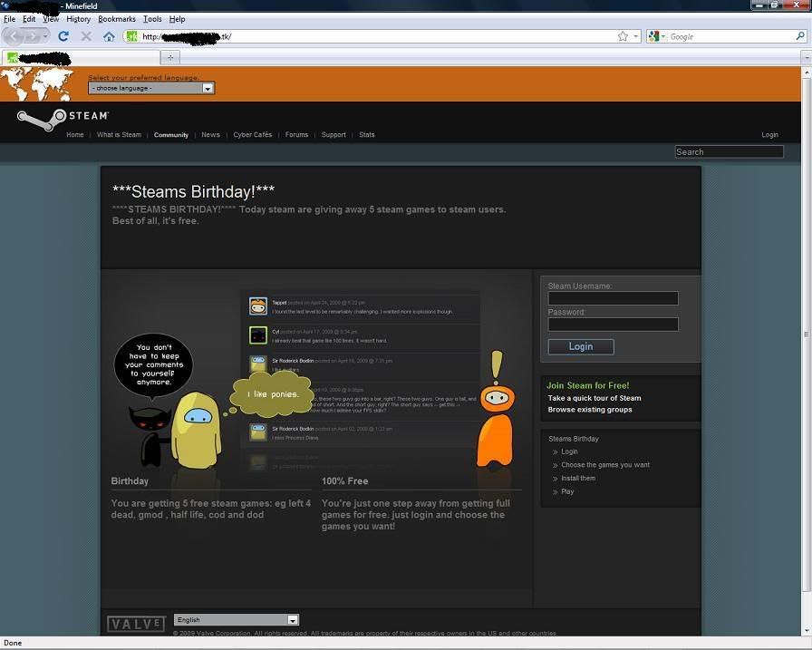Click Take a quick tour of Steam
812x650 pixels.
coord(594,398)
